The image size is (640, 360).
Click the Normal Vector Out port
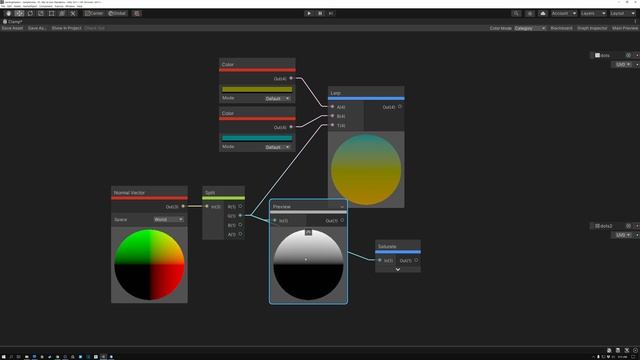click(183, 206)
